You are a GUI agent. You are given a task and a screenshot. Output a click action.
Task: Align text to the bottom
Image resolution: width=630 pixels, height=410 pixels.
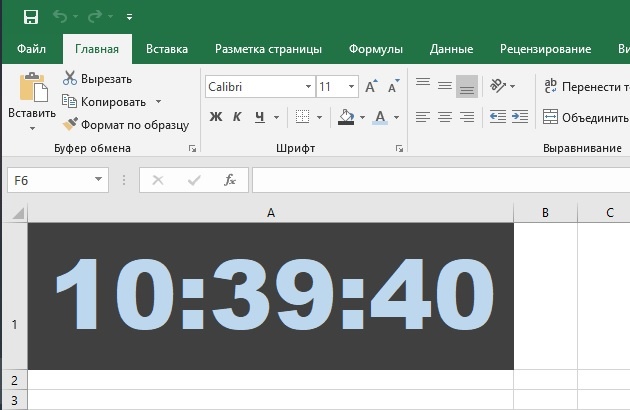point(467,86)
